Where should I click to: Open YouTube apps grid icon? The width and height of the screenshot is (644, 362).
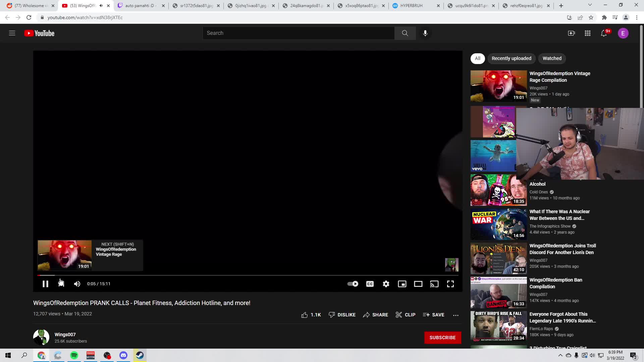point(587,33)
